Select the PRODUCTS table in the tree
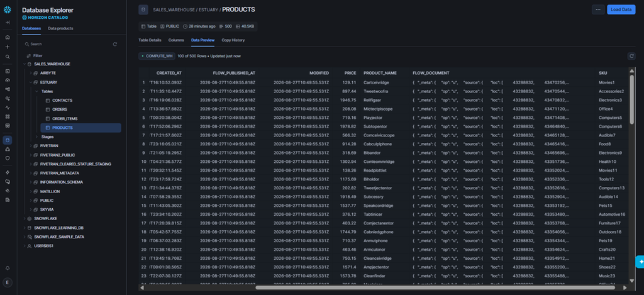Viewport: 644px width, 295px height. 81,128
